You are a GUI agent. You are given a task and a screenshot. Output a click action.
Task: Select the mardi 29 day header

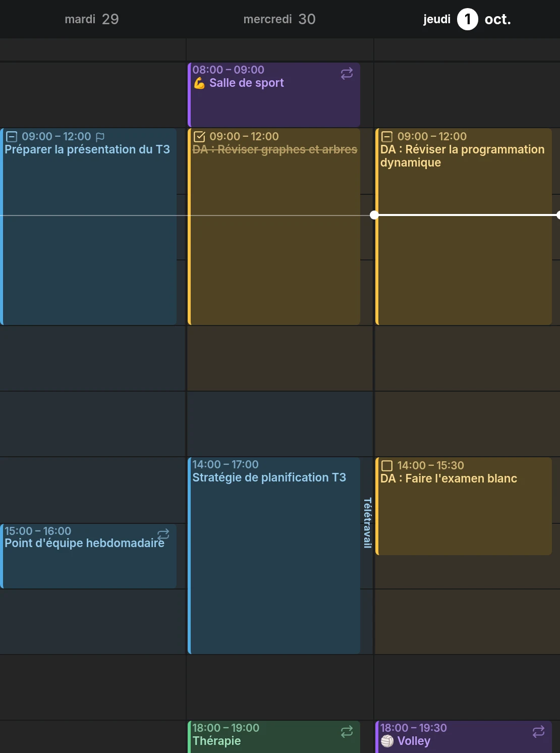tap(92, 19)
